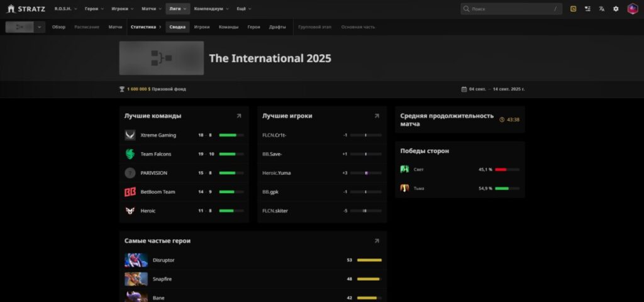Screen dimensions: 644x302
Task: Expand the Игроки menu
Action: 122,9
